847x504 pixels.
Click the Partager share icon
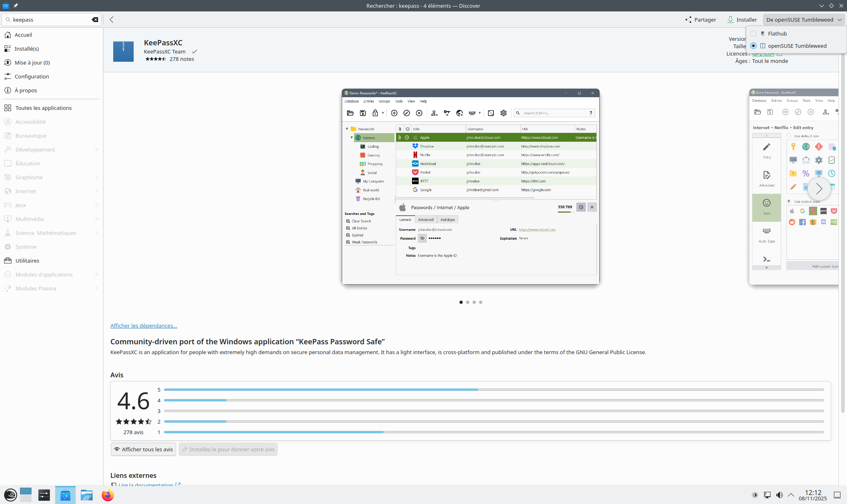coord(688,20)
